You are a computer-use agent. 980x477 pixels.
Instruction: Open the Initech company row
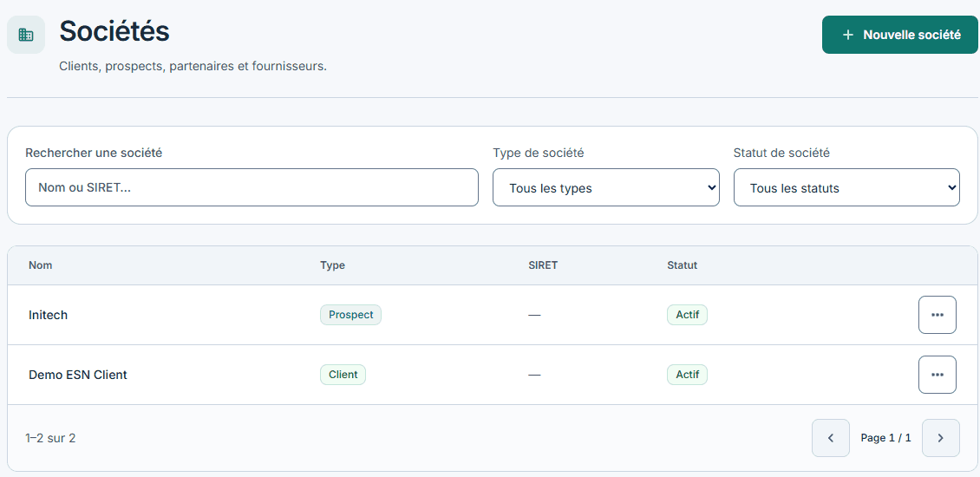pyautogui.click(x=493, y=315)
